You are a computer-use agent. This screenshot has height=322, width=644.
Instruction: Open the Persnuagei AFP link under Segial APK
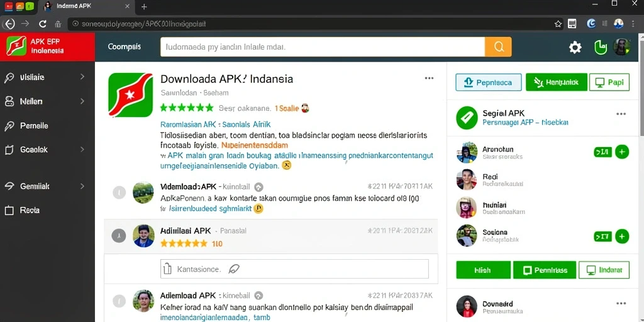[x=525, y=123]
